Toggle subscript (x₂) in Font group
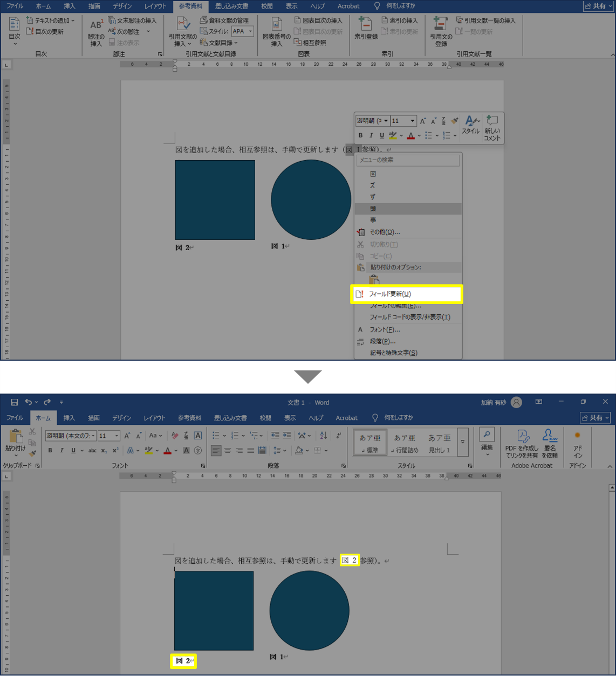616x676 pixels. pos(104,451)
